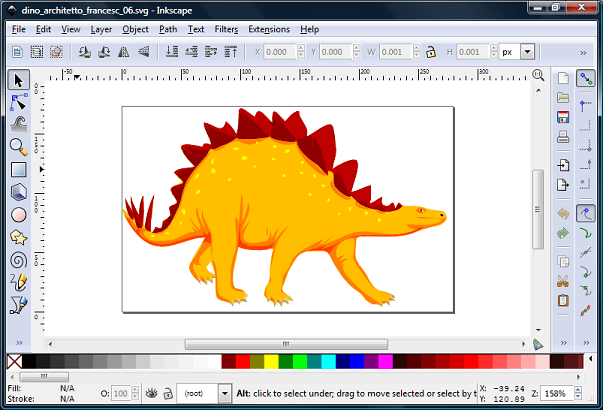Expand the snap bar overflow chevron
This screenshot has height=410, width=603.
586,343
